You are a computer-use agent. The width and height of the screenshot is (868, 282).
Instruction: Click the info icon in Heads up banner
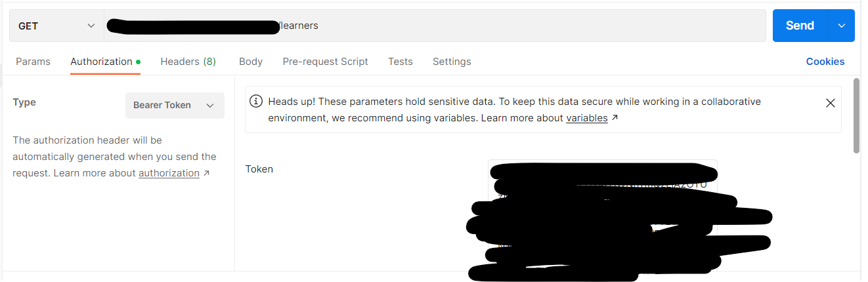[x=256, y=102]
